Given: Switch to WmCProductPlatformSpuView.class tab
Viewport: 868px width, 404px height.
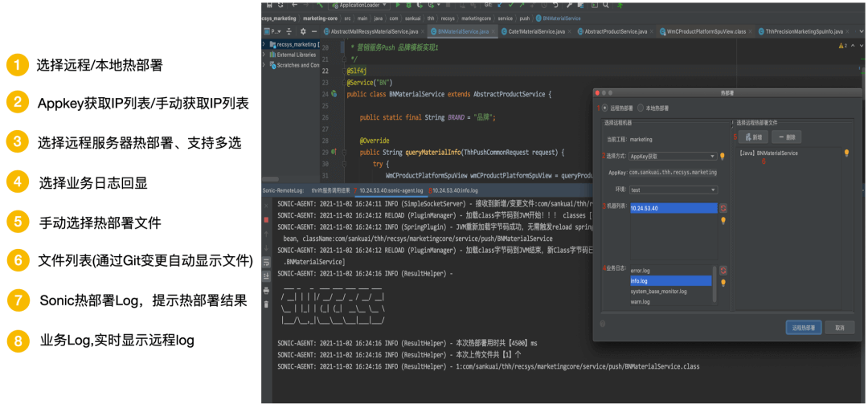Looking at the screenshot, I should pos(706,31).
